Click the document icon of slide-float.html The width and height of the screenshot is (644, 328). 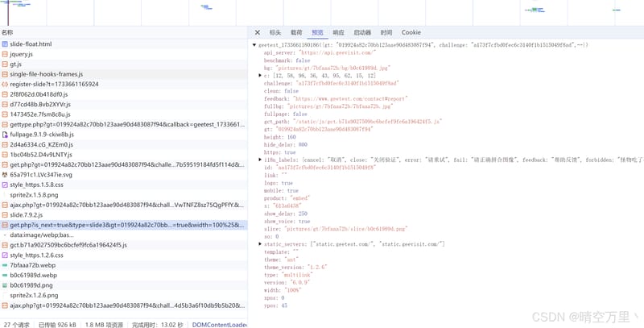click(x=5, y=44)
